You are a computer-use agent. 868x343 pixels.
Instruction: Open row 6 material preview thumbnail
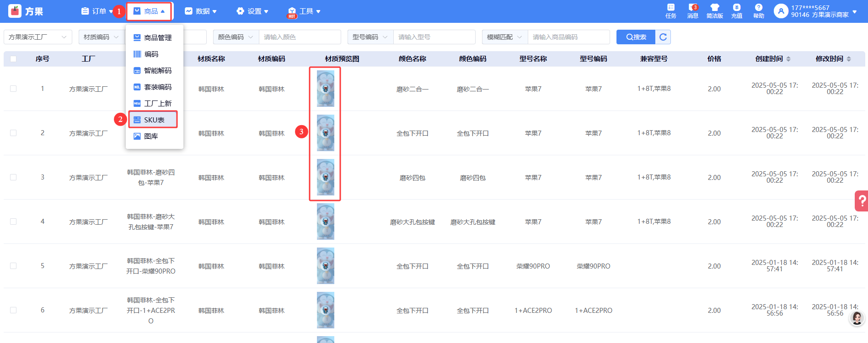(326, 310)
